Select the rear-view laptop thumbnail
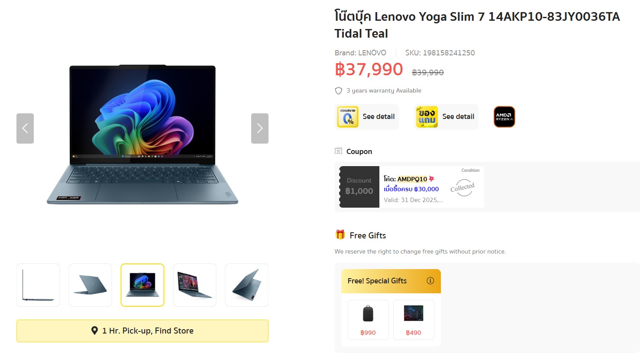The width and height of the screenshot is (644, 353). coord(90,285)
